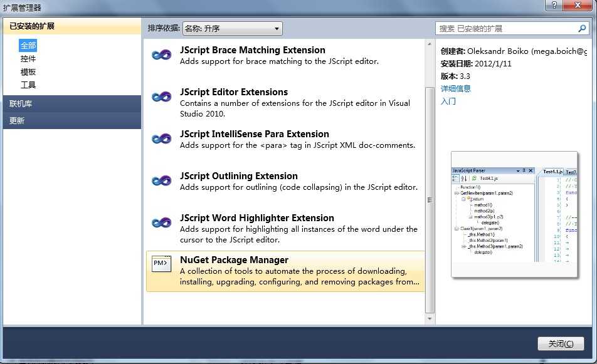
Task: Select NuGet Package Manager title
Action: [234, 260]
